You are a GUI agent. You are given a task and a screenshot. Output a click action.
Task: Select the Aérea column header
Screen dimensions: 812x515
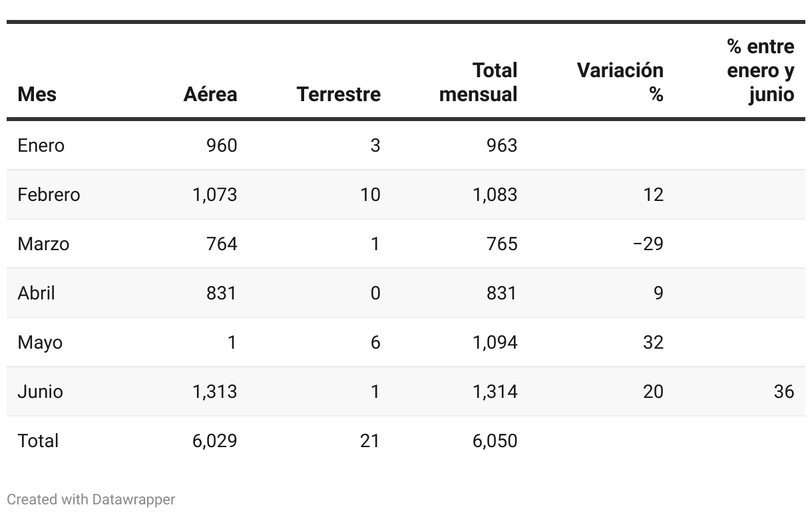coord(210,94)
